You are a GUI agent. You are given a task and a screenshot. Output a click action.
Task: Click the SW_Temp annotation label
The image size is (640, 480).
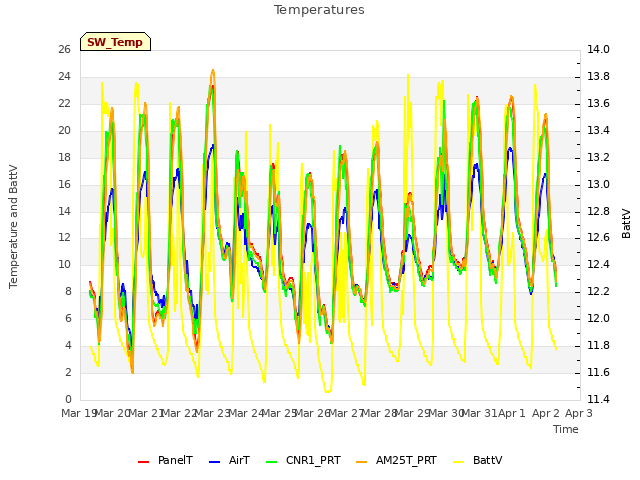116,42
